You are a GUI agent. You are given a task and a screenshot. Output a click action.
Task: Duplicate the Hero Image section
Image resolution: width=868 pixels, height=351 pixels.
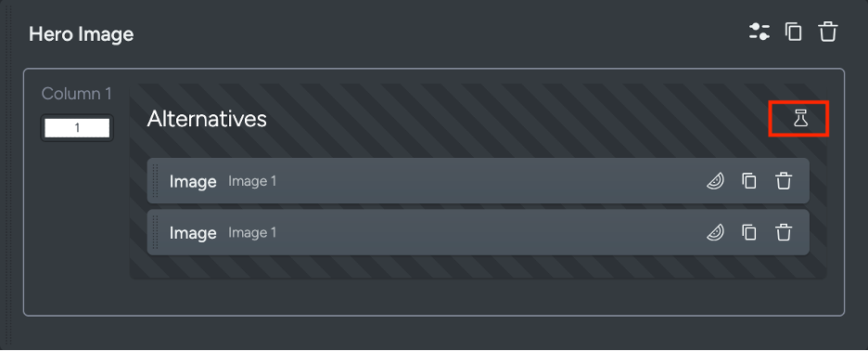(793, 32)
